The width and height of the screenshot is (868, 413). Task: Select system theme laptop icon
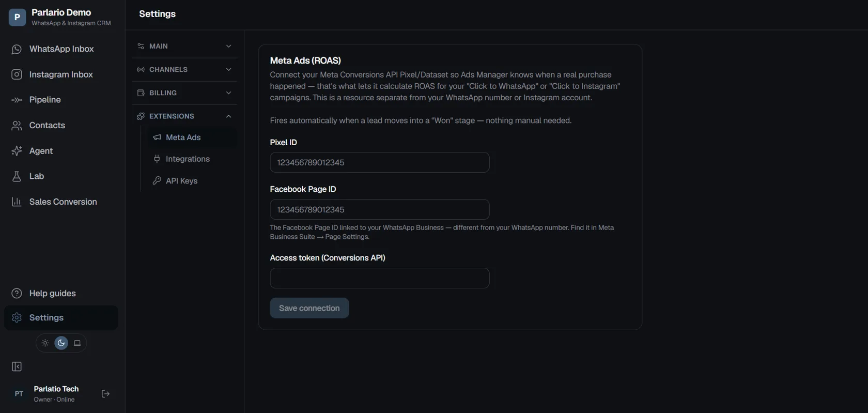click(x=78, y=343)
